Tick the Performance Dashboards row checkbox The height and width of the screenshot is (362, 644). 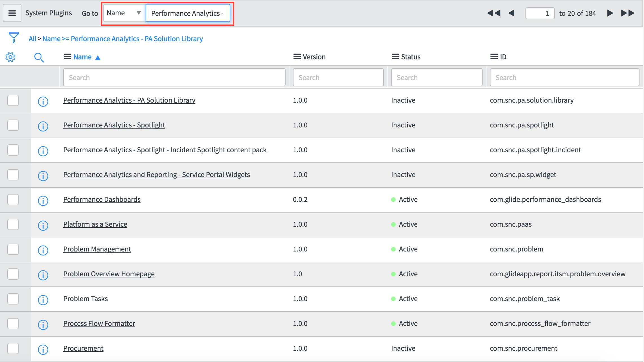click(13, 200)
